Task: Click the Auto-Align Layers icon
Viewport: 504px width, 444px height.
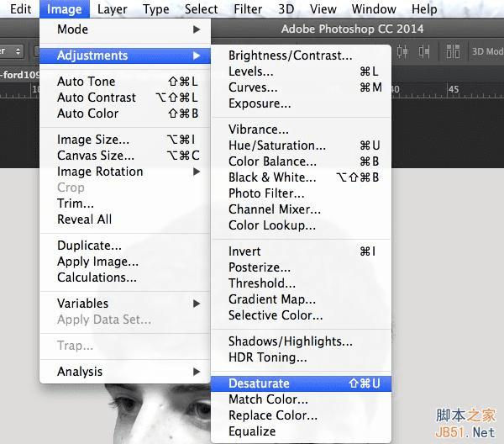Action: point(451,51)
